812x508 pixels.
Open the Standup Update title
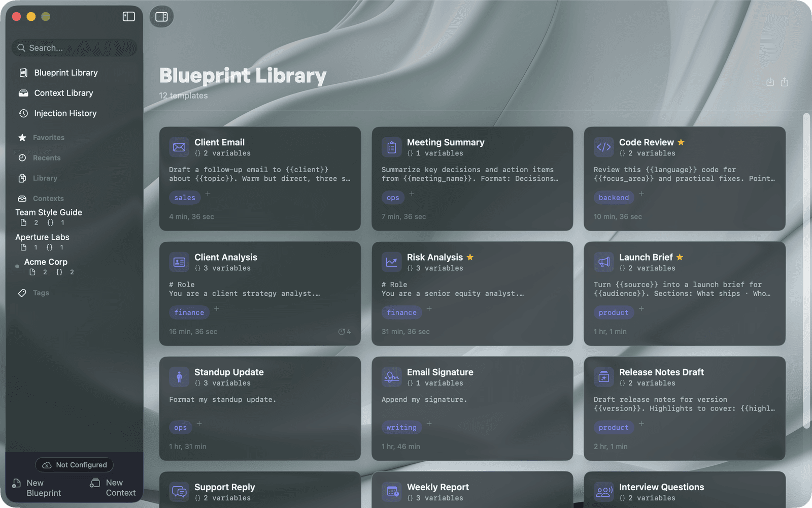click(x=229, y=372)
